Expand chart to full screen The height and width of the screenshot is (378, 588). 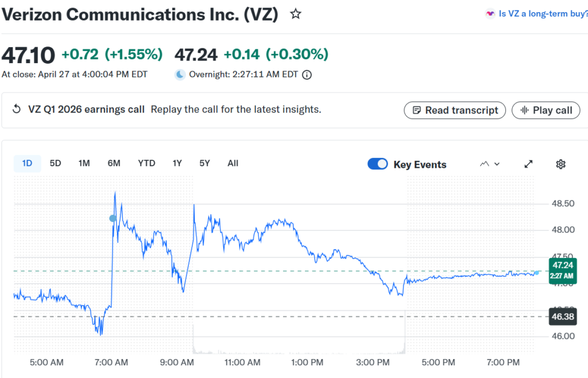(x=529, y=164)
